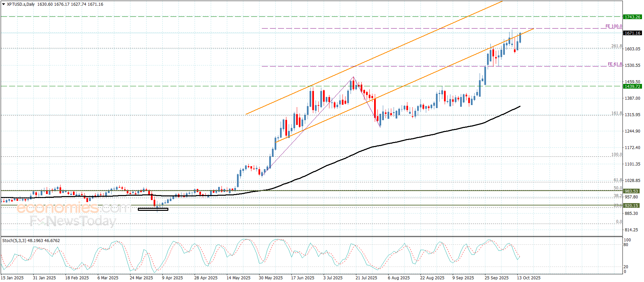Select the FE 100.0 expansion label
The height and width of the screenshot is (282, 644).
(x=613, y=26)
